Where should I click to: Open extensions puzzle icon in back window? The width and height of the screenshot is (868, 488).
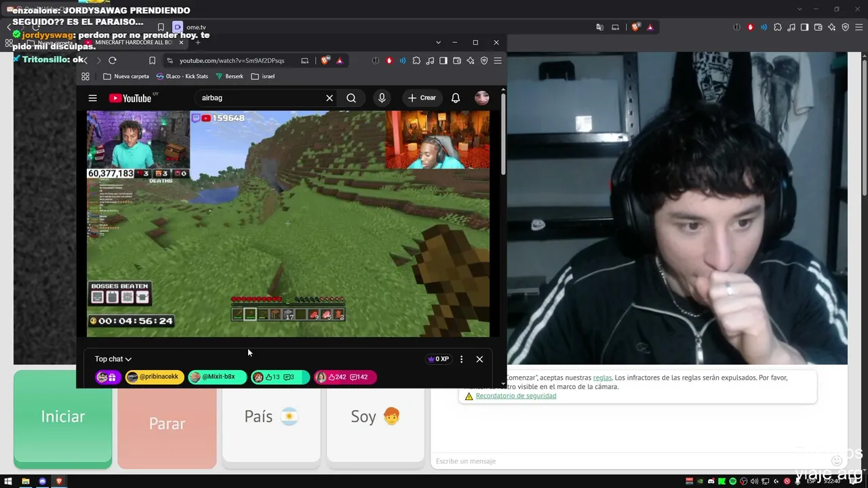click(x=778, y=27)
